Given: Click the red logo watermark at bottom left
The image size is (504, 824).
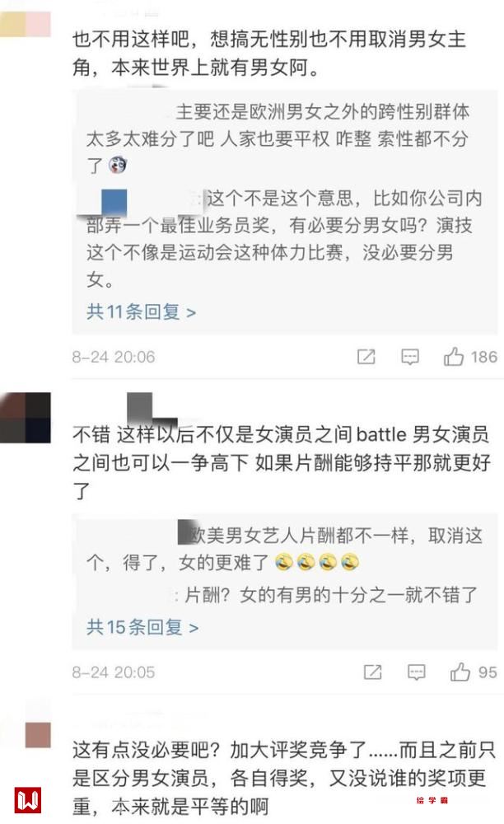Looking at the screenshot, I should click(x=28, y=800).
